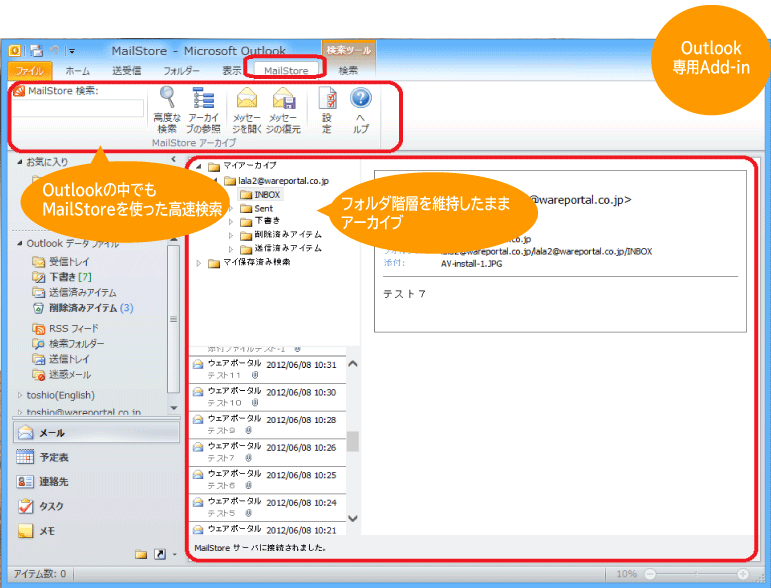Image resolution: width=771 pixels, height=588 pixels.
Task: Switch to 連絡先 contacts view
Action: point(96,481)
